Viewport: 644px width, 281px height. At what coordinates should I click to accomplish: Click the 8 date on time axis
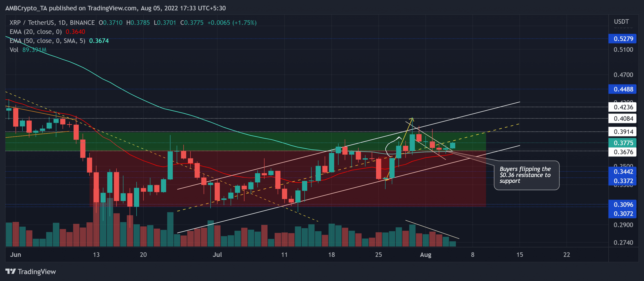pos(473,255)
